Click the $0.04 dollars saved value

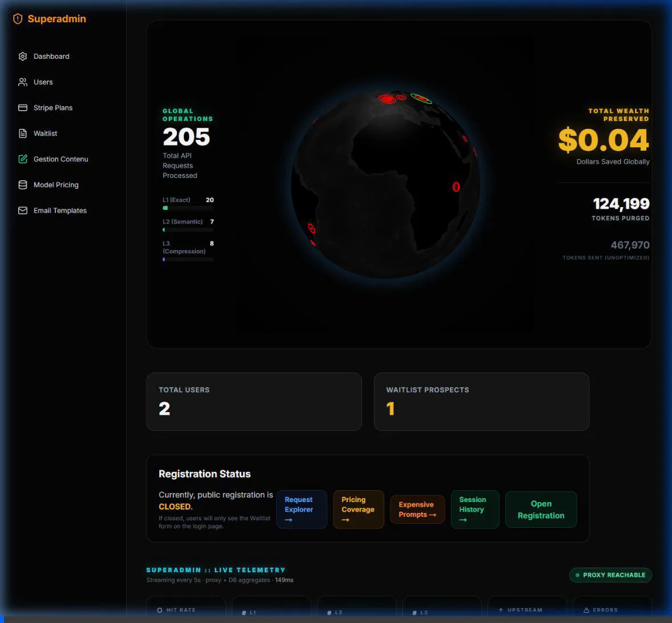604,140
